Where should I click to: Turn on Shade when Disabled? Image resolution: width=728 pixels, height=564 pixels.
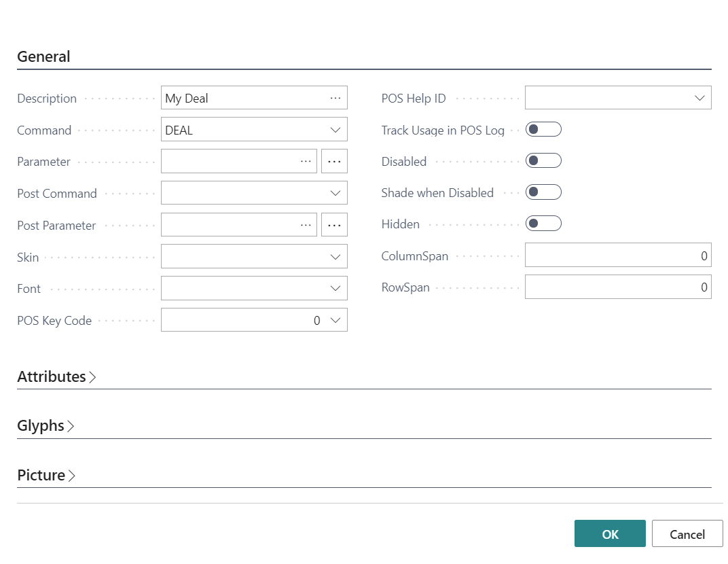tap(543, 192)
